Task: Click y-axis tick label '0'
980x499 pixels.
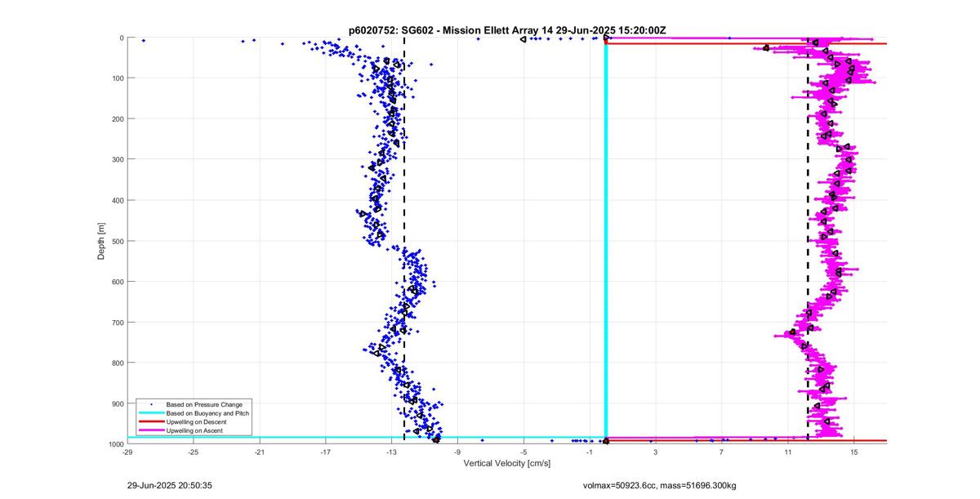Action: click(x=121, y=38)
